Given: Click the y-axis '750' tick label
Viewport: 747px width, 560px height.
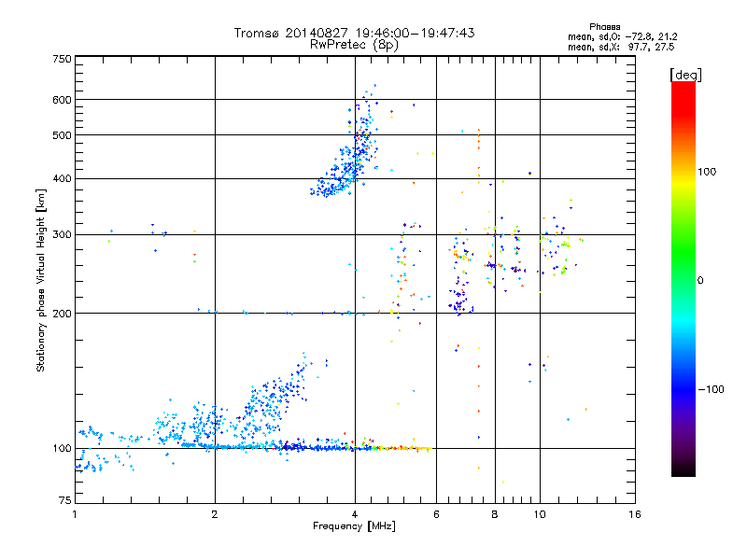Looking at the screenshot, I should click(62, 59).
